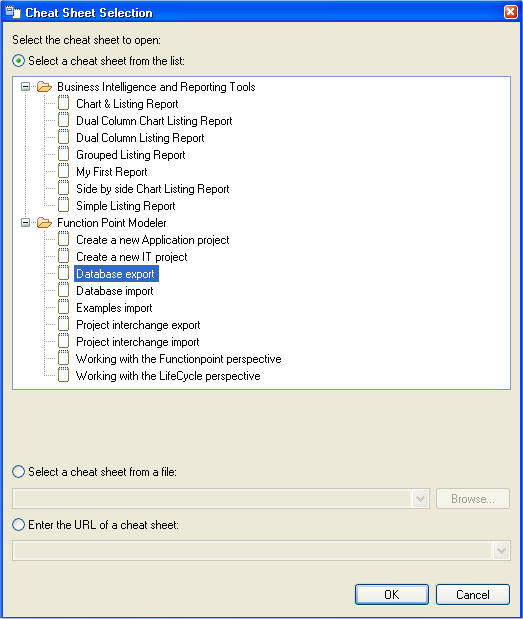523x619 pixels.
Task: Open the file path combo box dropdown arrow
Action: [420, 499]
